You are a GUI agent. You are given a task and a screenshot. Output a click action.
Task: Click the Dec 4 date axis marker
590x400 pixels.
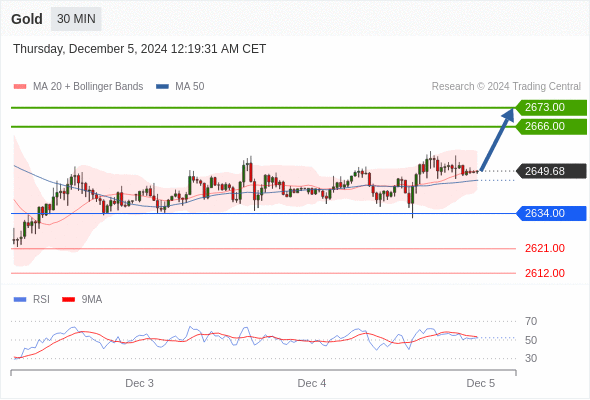coord(312,383)
